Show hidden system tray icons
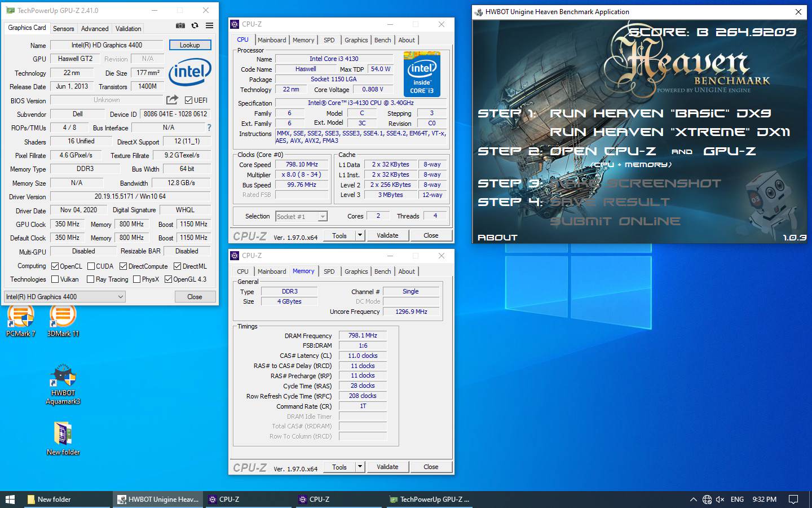 [x=693, y=500]
